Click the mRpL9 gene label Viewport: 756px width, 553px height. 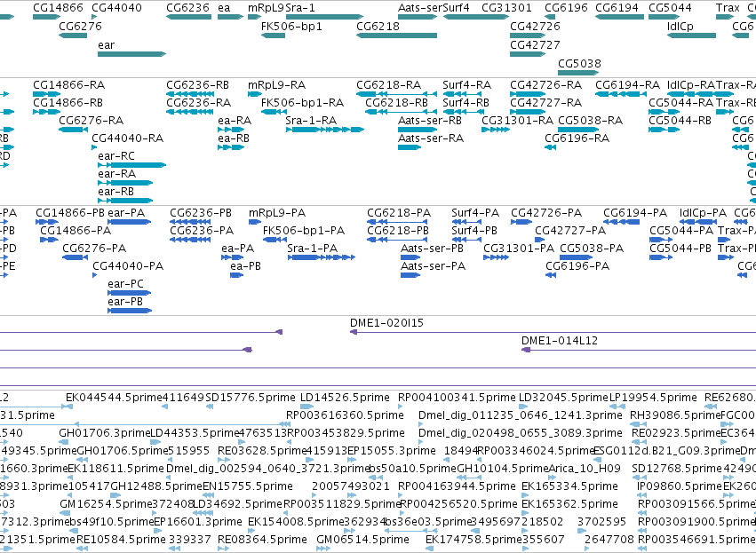[x=266, y=8]
